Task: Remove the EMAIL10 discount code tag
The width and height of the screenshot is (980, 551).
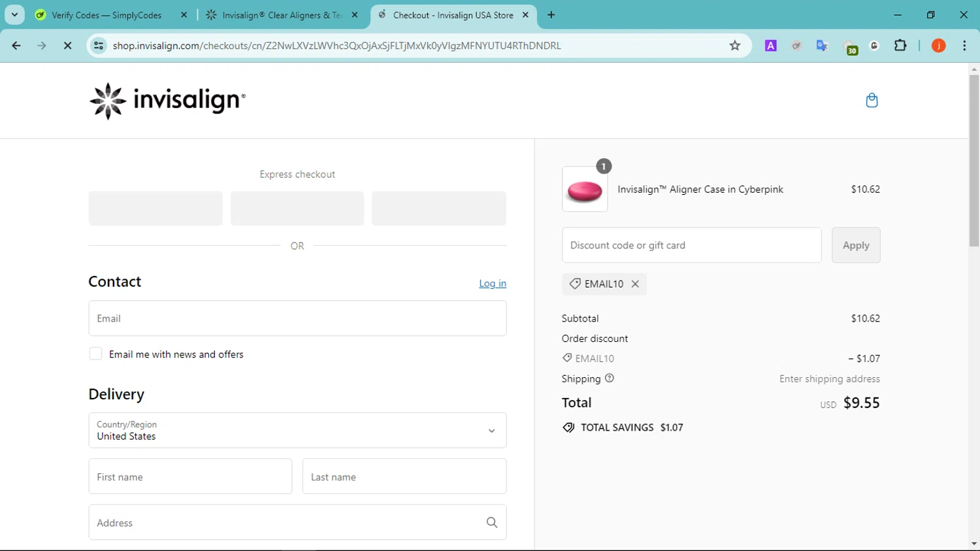Action: tap(635, 284)
